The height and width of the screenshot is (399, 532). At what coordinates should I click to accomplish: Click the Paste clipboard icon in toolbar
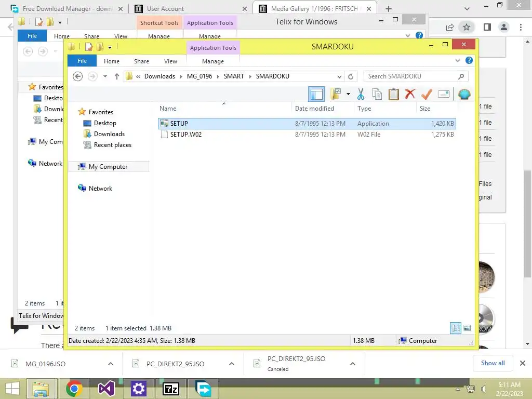click(394, 94)
